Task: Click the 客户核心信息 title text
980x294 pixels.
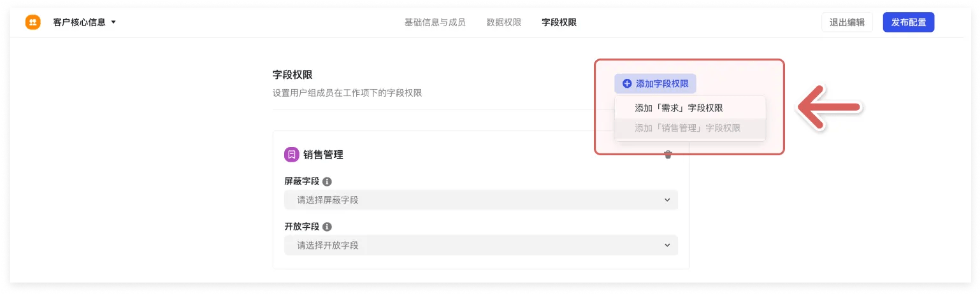Action: (x=79, y=22)
